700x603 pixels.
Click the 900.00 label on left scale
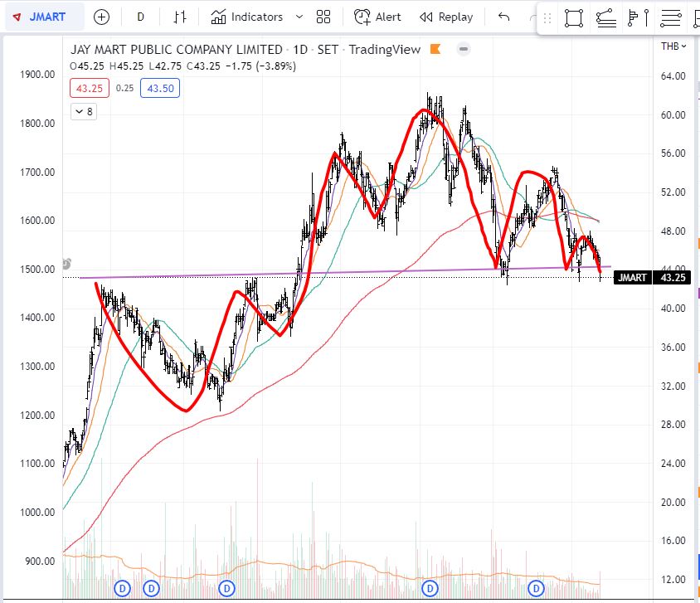click(x=40, y=561)
